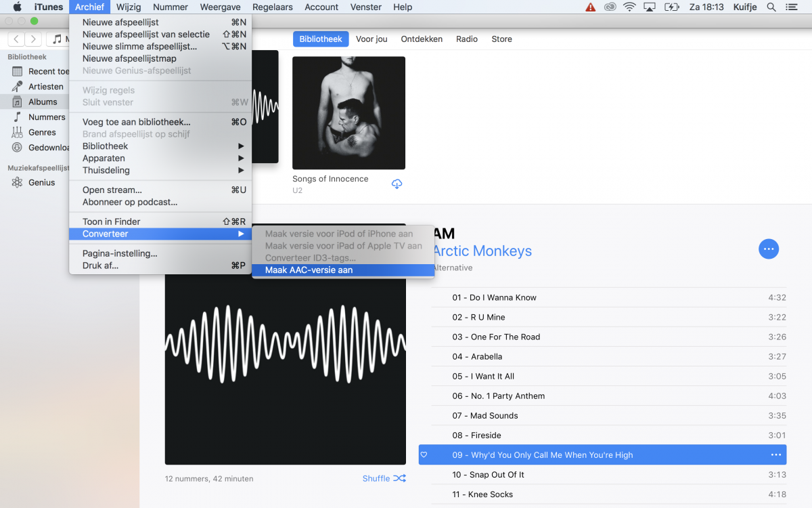The image size is (812, 508).
Task: Click the Genres sidebar icon
Action: coord(17,132)
